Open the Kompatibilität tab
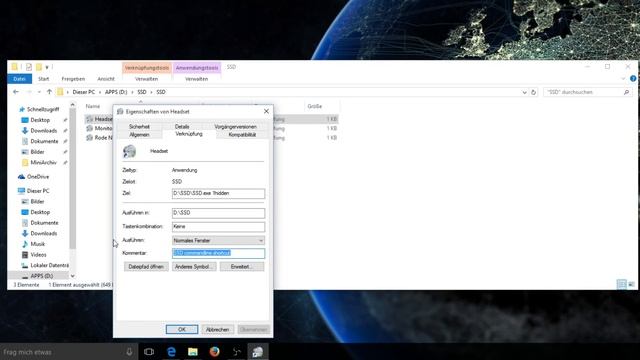This screenshot has height=360, width=640. point(242,135)
